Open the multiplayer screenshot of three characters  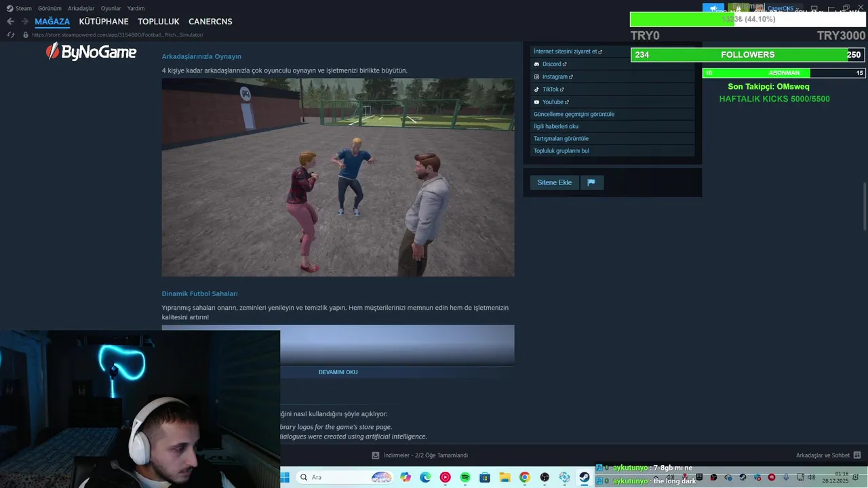pyautogui.click(x=338, y=177)
